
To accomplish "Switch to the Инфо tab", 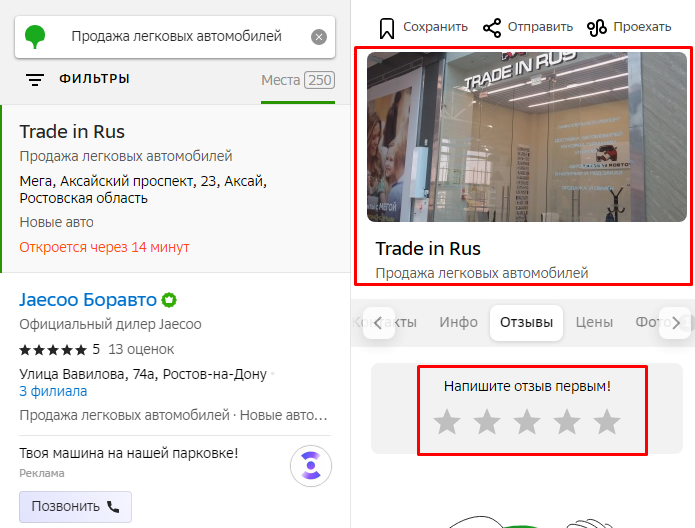I will click(x=458, y=322).
